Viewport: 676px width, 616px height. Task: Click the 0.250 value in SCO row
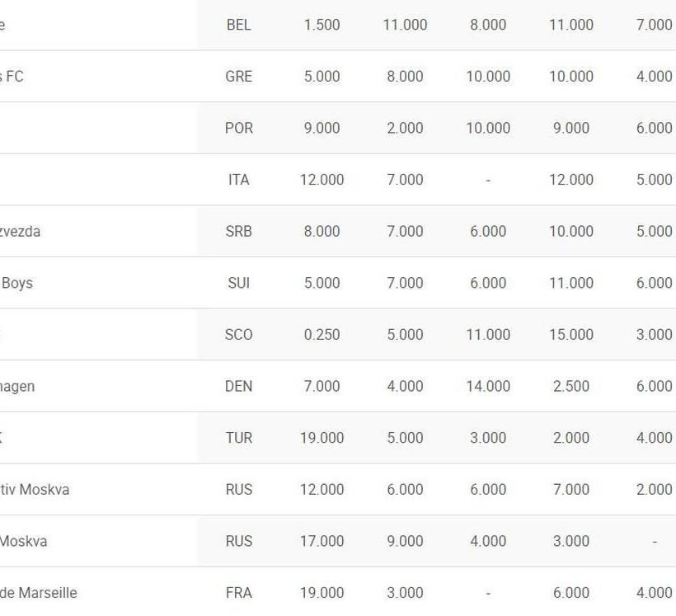point(322,335)
